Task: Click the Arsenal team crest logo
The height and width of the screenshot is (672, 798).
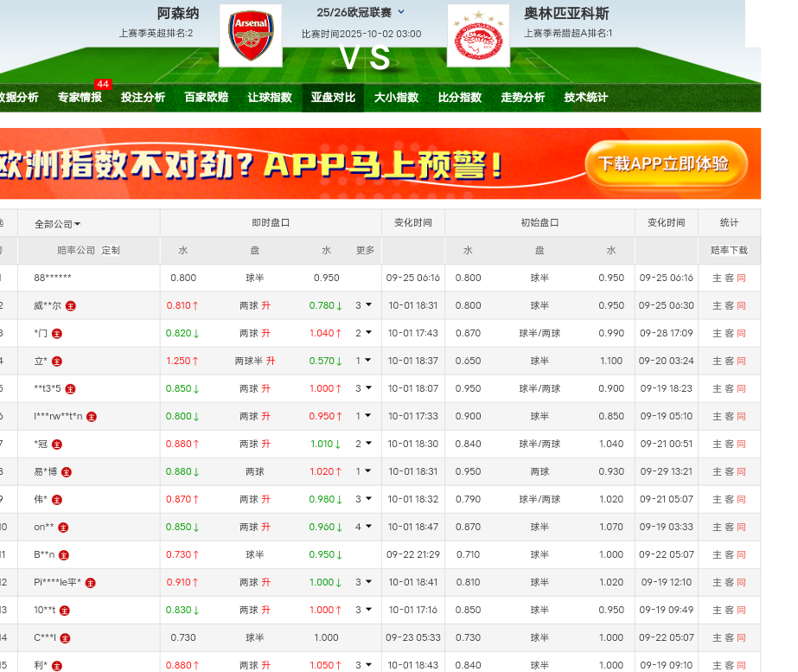Action: [x=251, y=35]
